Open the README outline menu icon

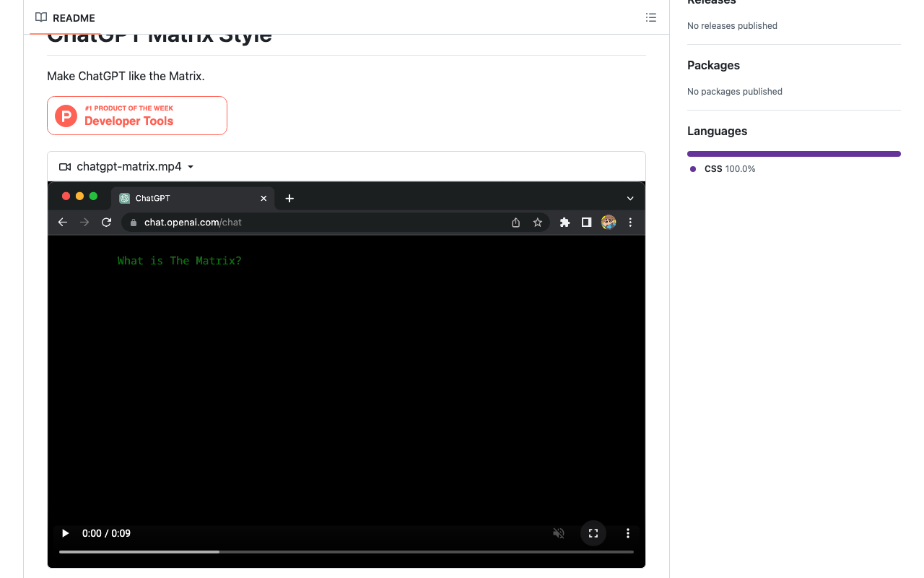651,17
